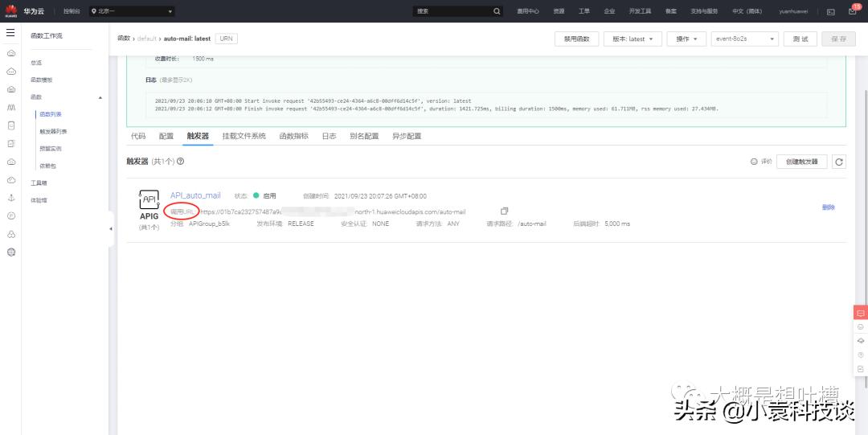Open 体验馆 in the sidebar
868x435 pixels.
pyautogui.click(x=39, y=200)
